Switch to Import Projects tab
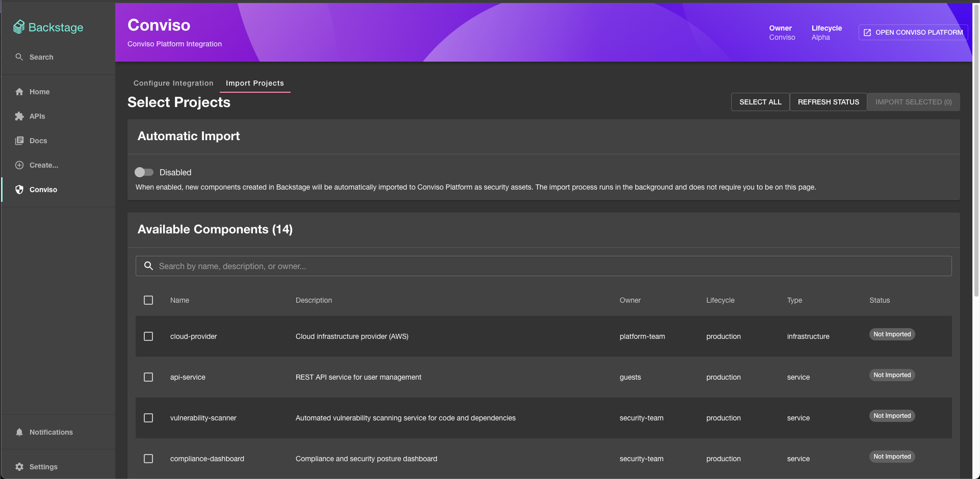The image size is (980, 479). point(255,83)
